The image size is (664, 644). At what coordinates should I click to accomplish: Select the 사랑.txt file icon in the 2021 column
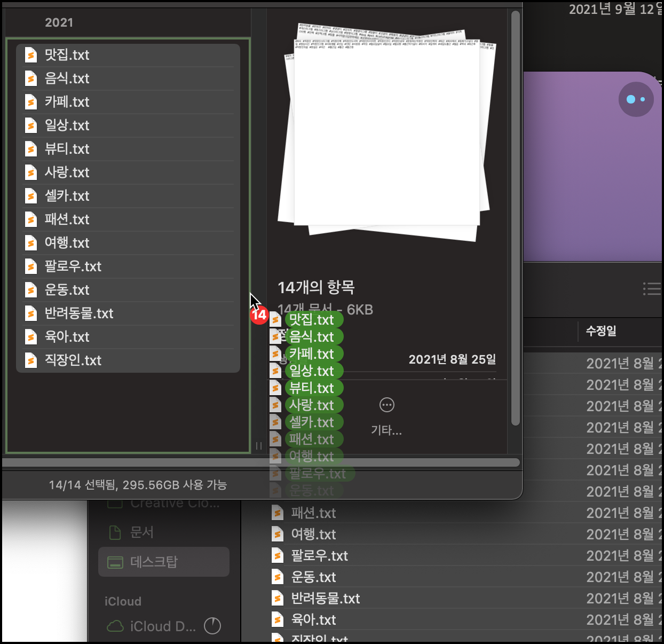click(x=31, y=172)
